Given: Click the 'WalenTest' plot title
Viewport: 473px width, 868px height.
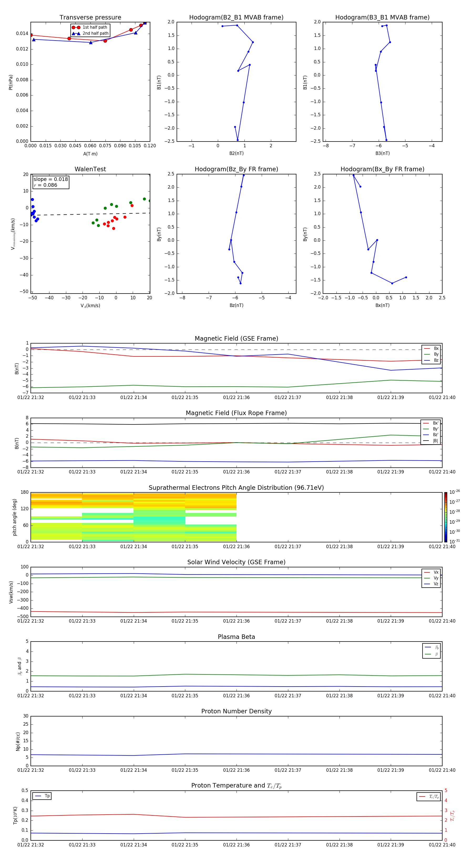Looking at the screenshot, I should pos(90,169).
